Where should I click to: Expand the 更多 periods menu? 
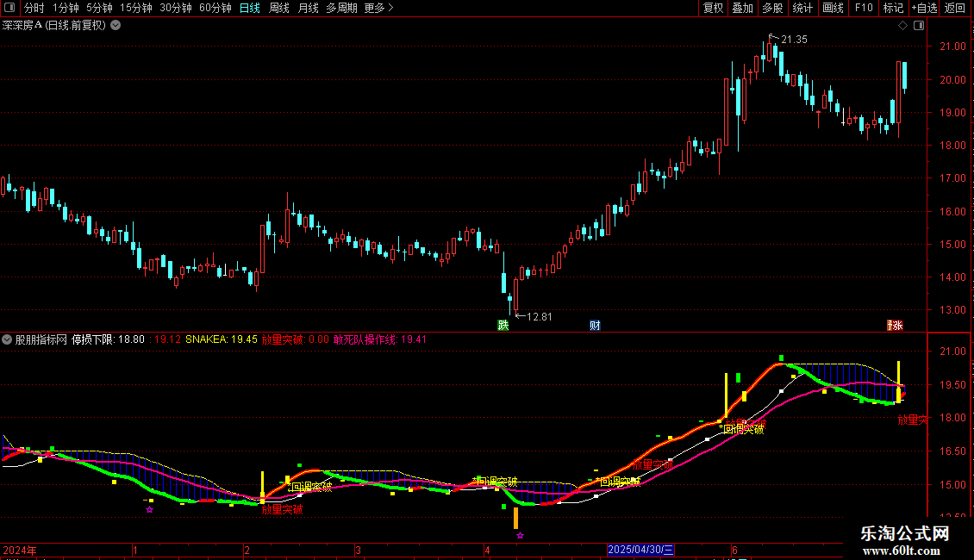379,8
